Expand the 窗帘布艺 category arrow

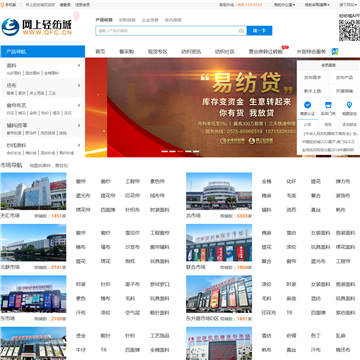pyautogui.click(x=79, y=105)
